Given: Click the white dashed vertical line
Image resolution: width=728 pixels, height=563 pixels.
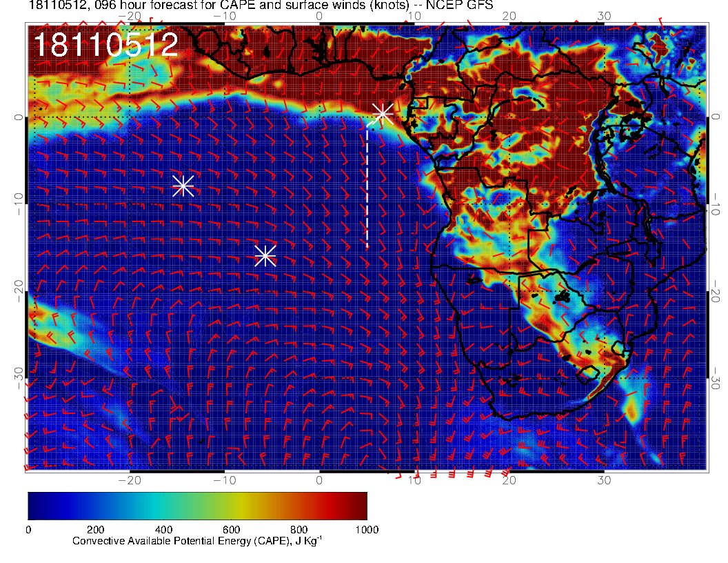Looking at the screenshot, I should click(x=367, y=186).
